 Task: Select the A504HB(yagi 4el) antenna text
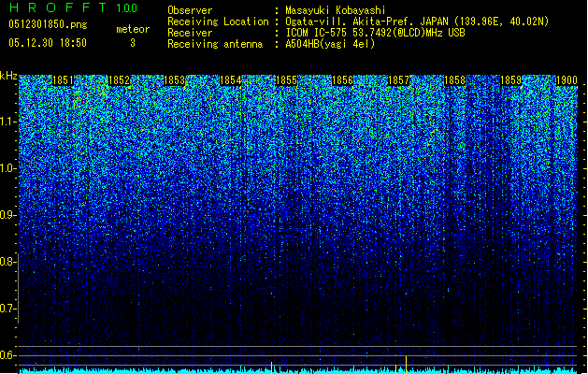[x=330, y=44]
